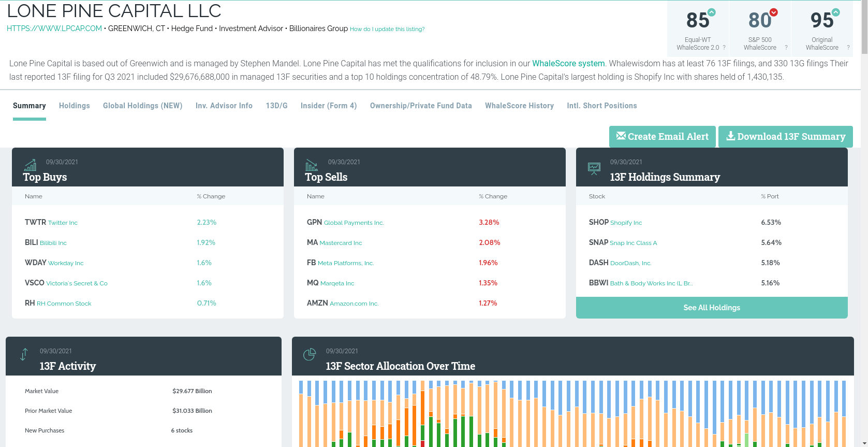Open the Amazon.com Inc. link
Viewport: 868px width, 447px height.
355,304
